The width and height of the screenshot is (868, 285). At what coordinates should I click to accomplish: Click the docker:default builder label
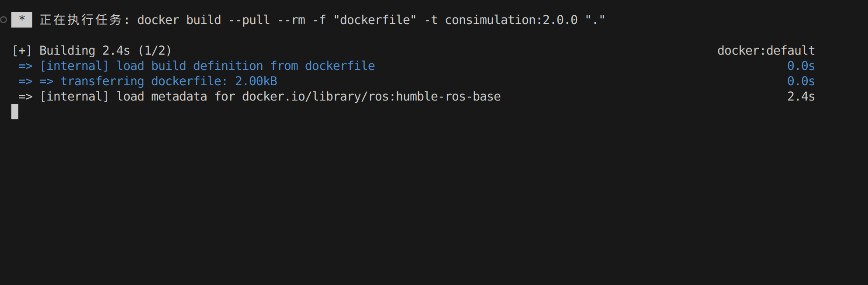click(x=766, y=51)
